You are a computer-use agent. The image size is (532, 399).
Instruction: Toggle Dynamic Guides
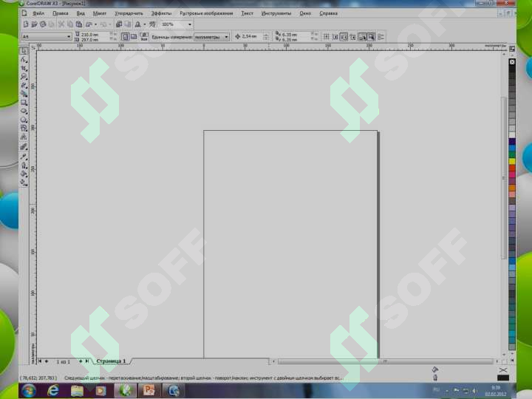352,37
